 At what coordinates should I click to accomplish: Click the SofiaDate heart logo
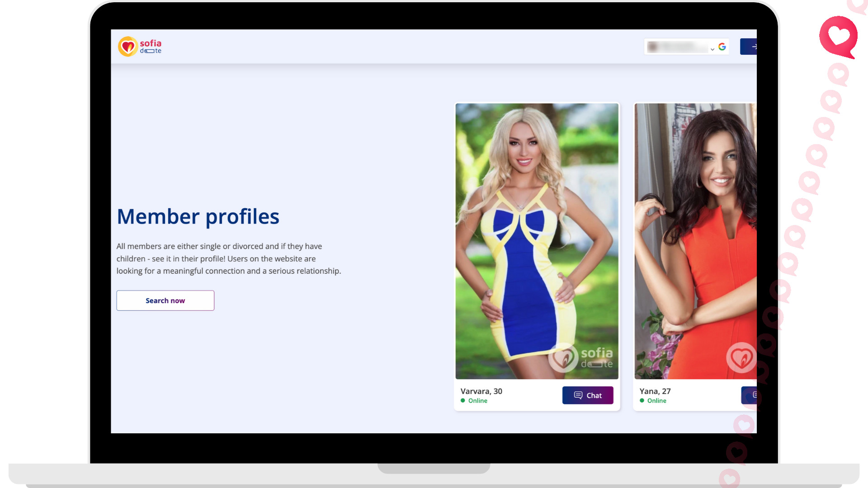tap(127, 46)
